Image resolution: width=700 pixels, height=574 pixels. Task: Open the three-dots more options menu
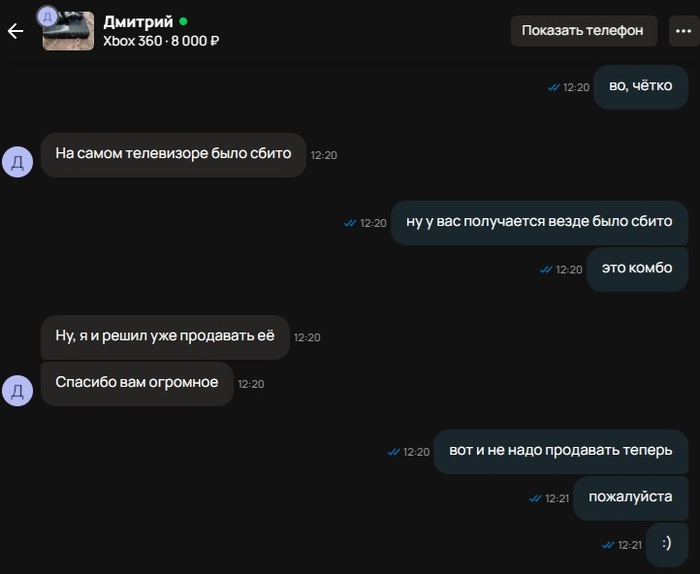pyautogui.click(x=683, y=31)
